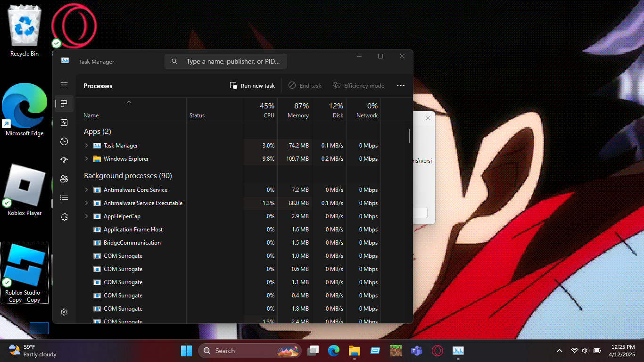This screenshot has width=644, height=362.
Task: Click the Application Frame Host process icon
Action: tap(97, 230)
